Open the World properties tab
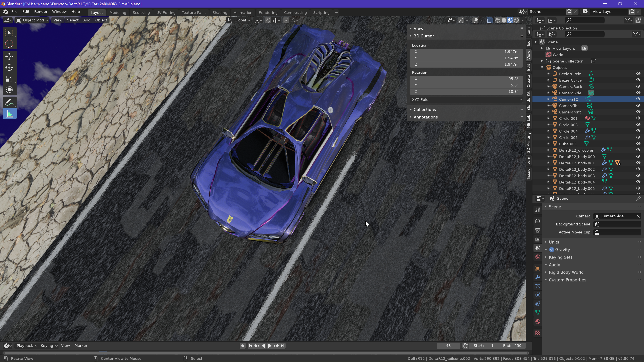644x362 pixels. pyautogui.click(x=538, y=257)
